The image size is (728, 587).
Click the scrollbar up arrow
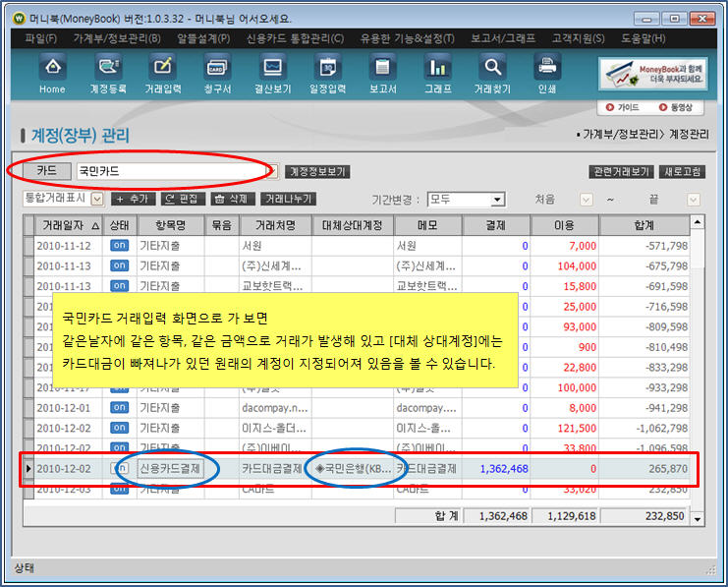(x=698, y=223)
